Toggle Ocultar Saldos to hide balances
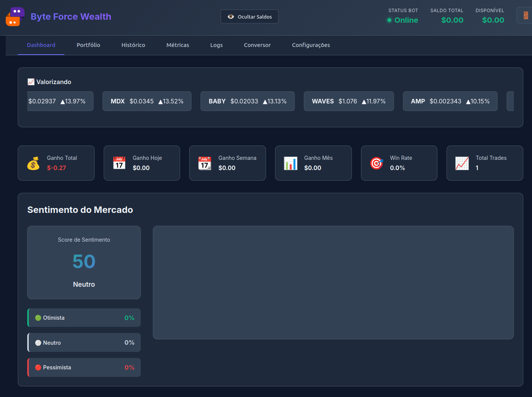 tap(249, 16)
